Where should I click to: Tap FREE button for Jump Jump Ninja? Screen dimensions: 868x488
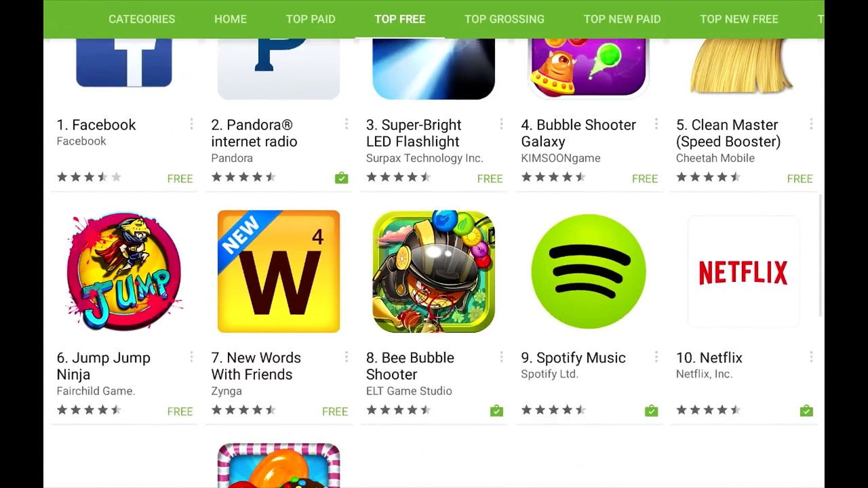[x=180, y=411]
